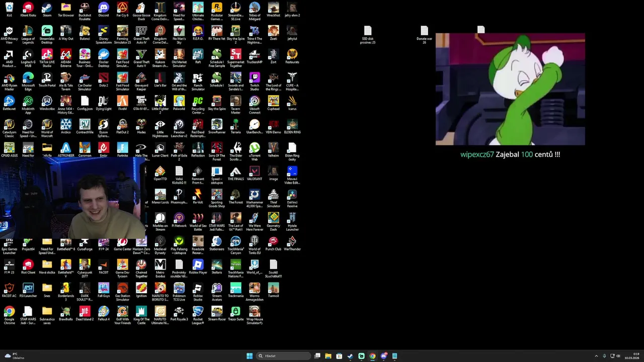
Task: Click the volume icon in system tray
Action: coord(618,356)
